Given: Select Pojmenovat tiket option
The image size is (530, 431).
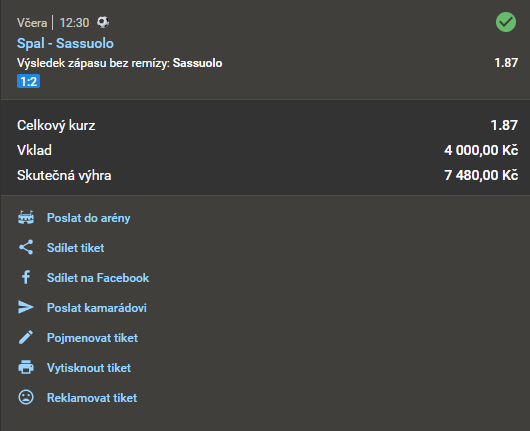Looking at the screenshot, I should pos(92,338).
